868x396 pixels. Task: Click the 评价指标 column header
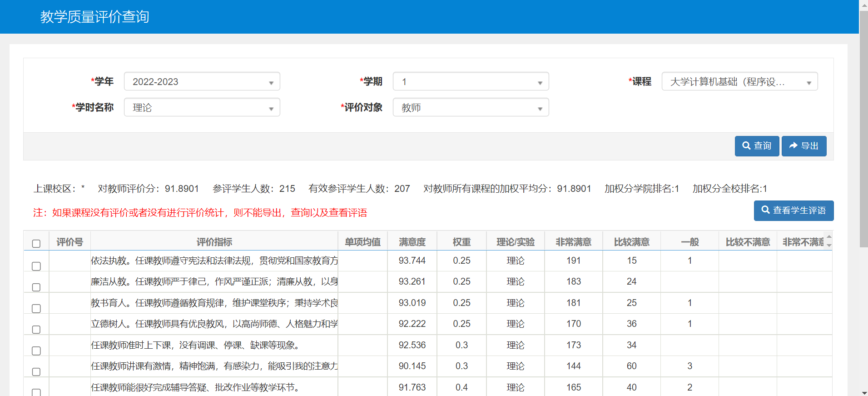[x=214, y=242]
